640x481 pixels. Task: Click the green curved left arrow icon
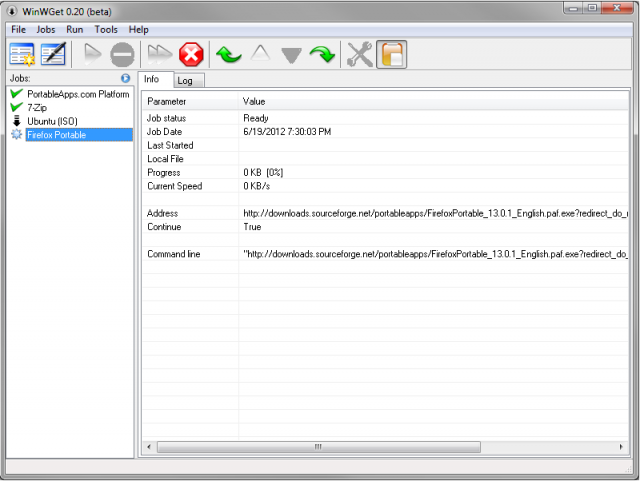(x=229, y=54)
